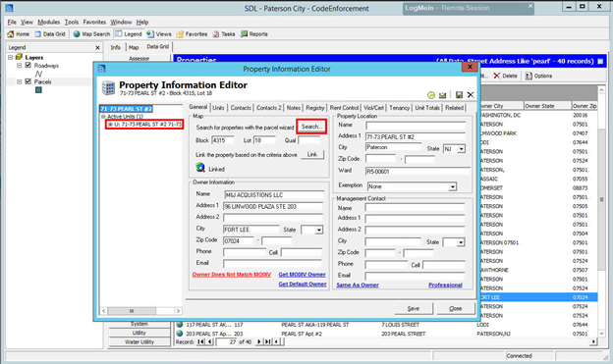Go to last record navigation button
The width and height of the screenshot is (613, 364).
click(x=268, y=341)
